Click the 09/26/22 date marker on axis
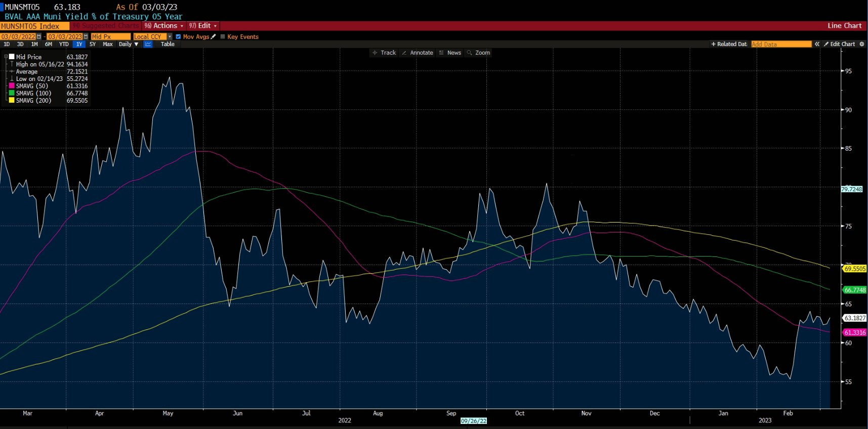The height and width of the screenshot is (429, 868). (474, 421)
